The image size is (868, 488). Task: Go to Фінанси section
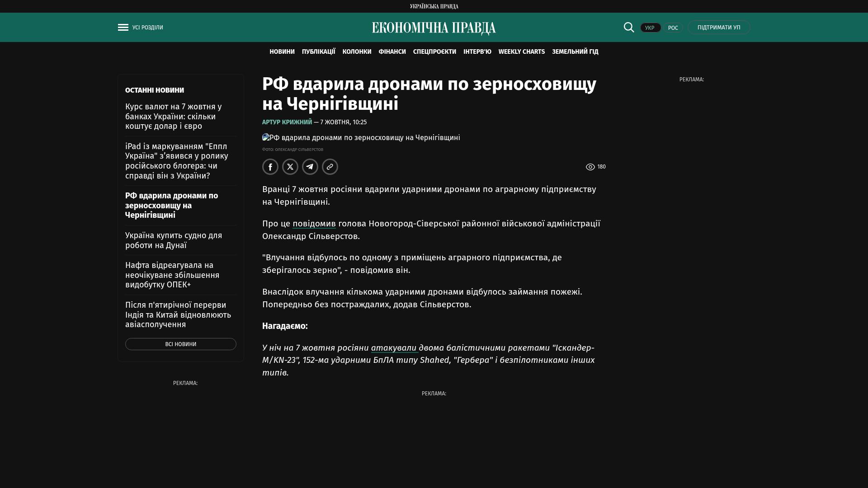click(392, 52)
